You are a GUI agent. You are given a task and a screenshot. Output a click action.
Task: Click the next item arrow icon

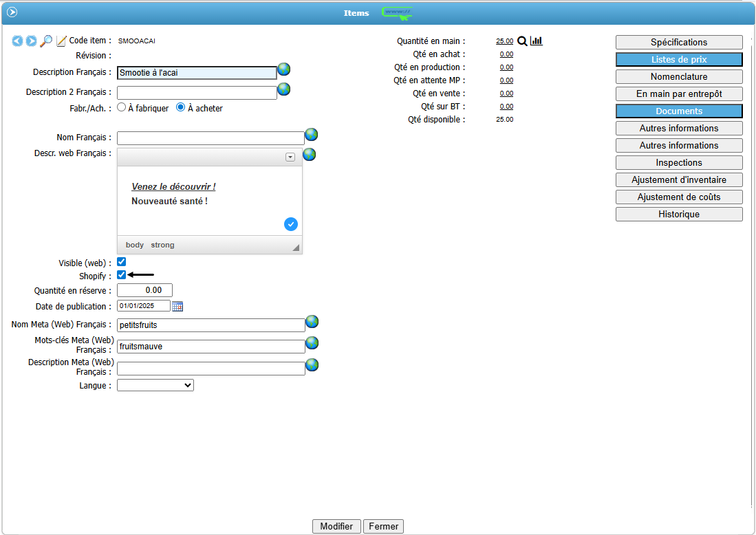click(x=31, y=41)
